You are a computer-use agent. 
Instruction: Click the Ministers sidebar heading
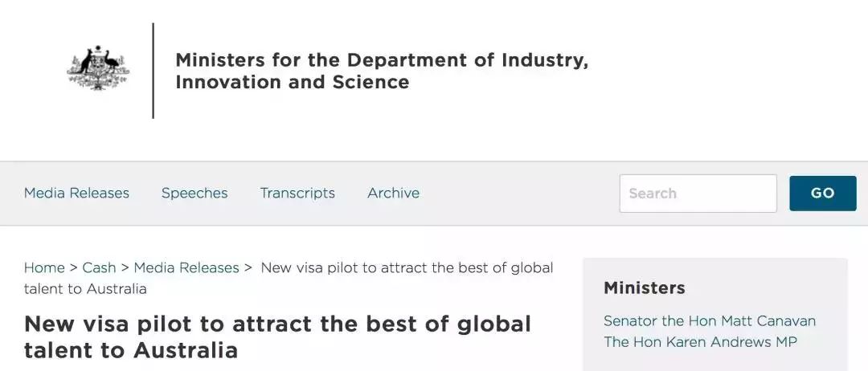point(645,288)
